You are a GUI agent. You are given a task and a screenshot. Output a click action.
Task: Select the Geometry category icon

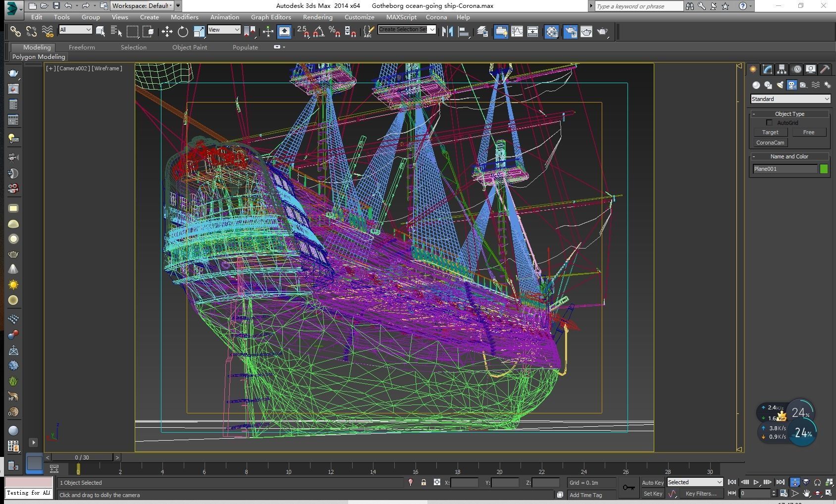point(756,85)
